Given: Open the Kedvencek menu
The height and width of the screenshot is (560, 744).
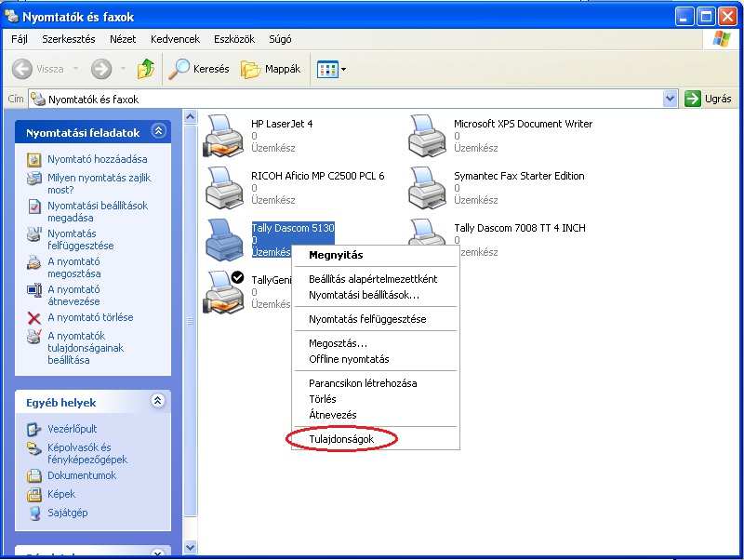Looking at the screenshot, I should pyautogui.click(x=175, y=39).
